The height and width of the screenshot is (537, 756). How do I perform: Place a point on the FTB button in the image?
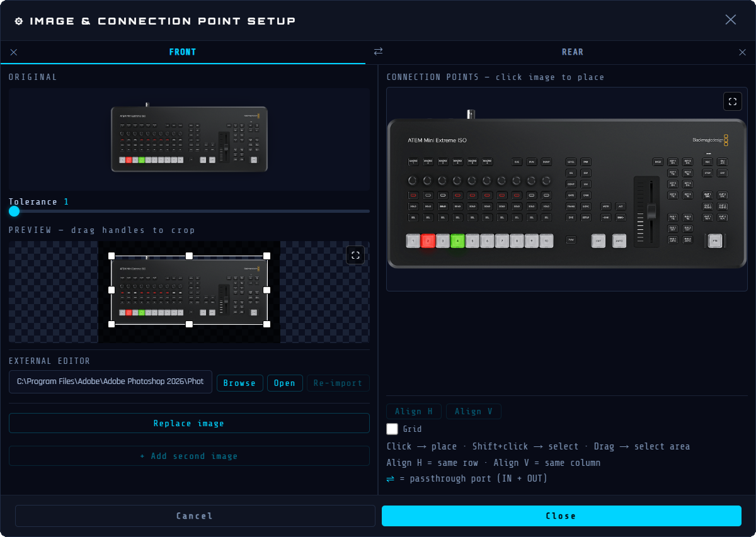(x=714, y=240)
